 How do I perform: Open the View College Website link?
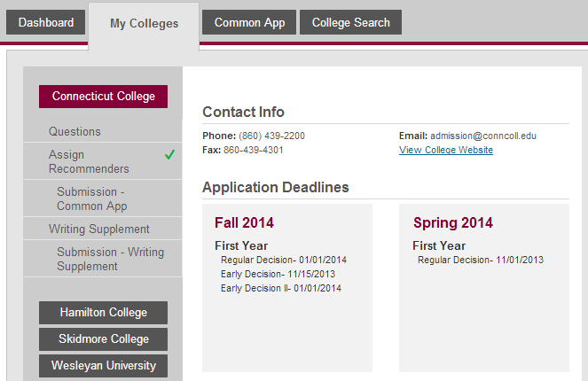pyautogui.click(x=446, y=150)
